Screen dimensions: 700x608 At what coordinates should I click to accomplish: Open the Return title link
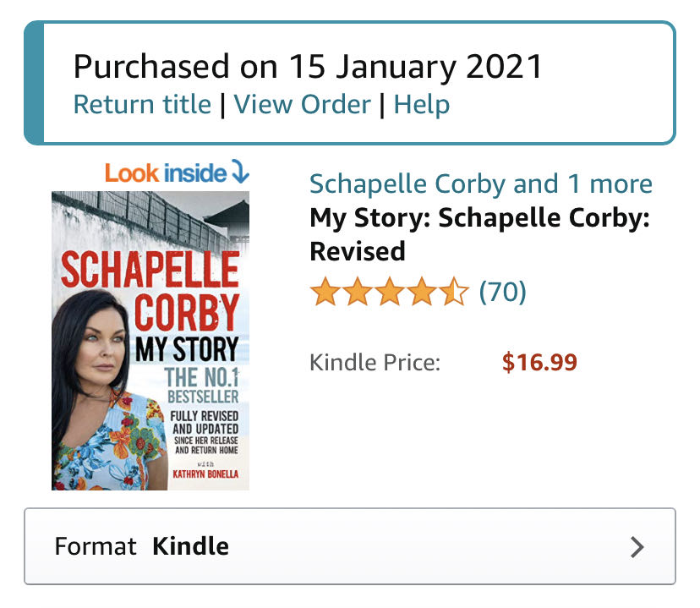pos(141,104)
